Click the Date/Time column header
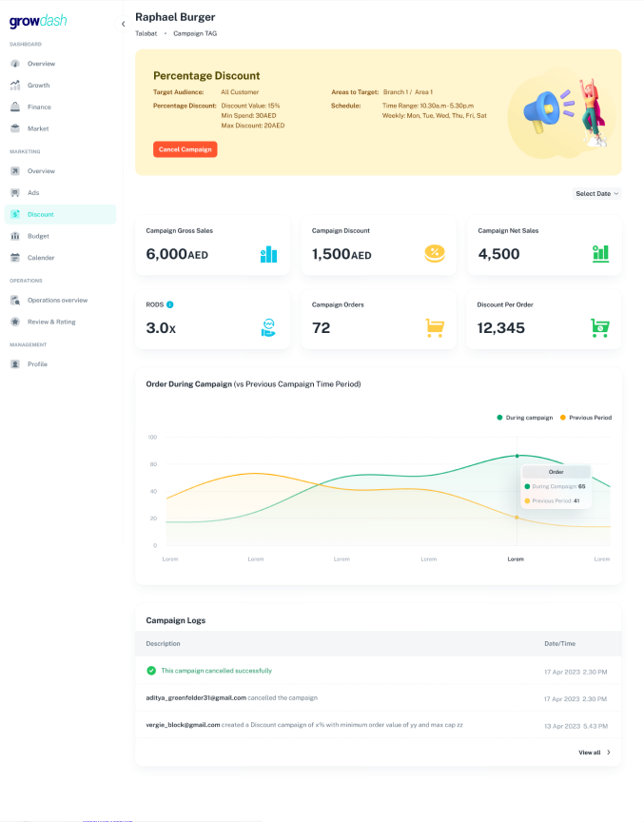Image resolution: width=644 pixels, height=822 pixels. [x=559, y=643]
